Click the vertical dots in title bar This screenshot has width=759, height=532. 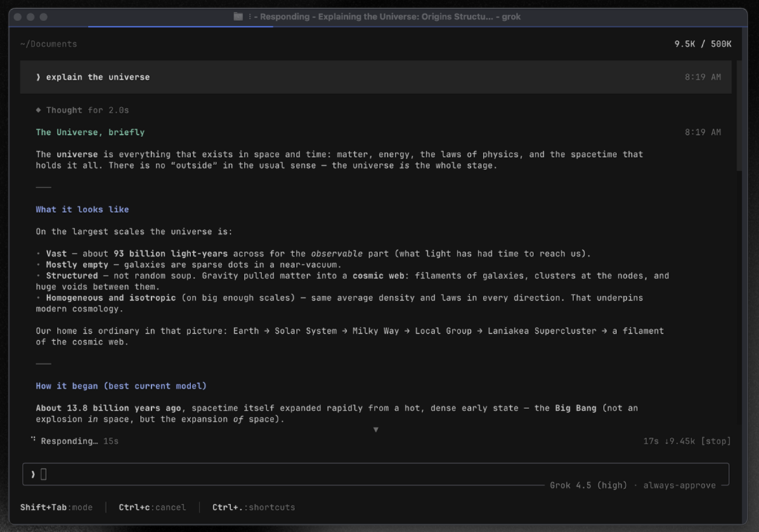(249, 16)
